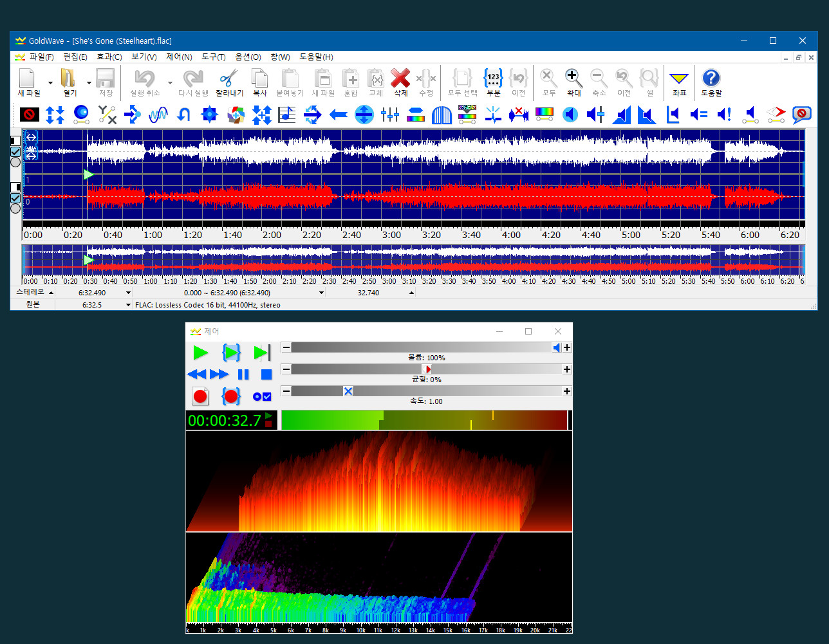Start recording with the red record button

tap(200, 396)
